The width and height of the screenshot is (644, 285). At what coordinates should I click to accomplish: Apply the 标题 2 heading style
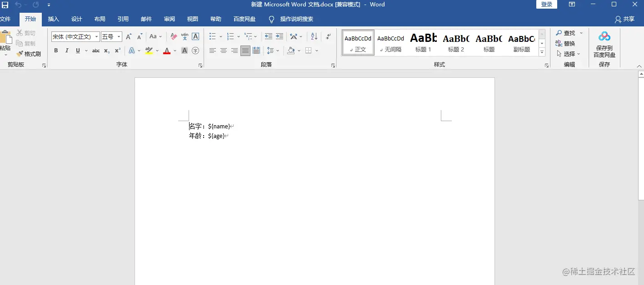(x=456, y=43)
